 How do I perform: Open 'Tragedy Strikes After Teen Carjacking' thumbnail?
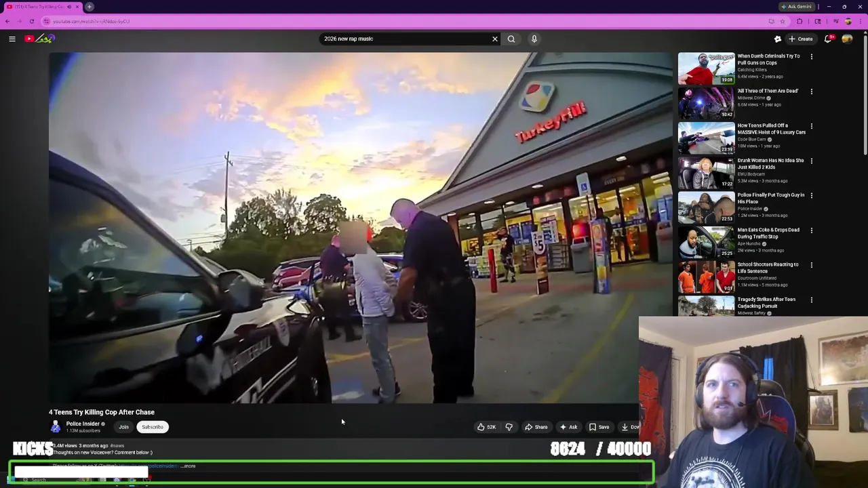(706, 306)
